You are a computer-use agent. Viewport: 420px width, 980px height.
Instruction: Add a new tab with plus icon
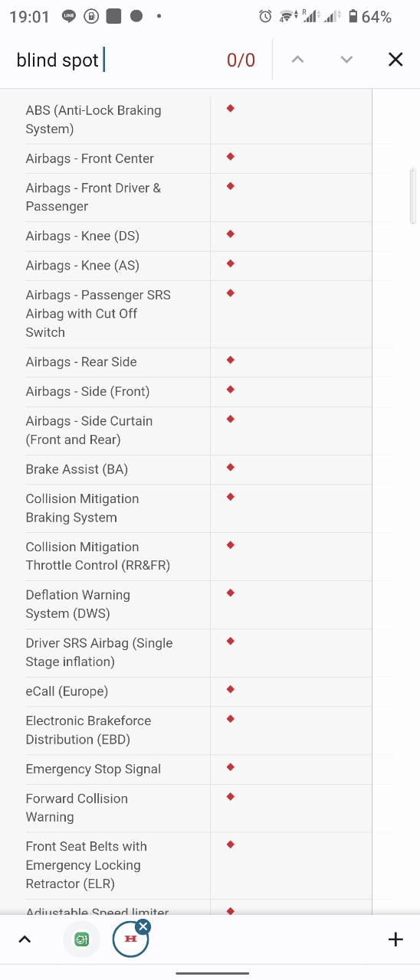[395, 939]
